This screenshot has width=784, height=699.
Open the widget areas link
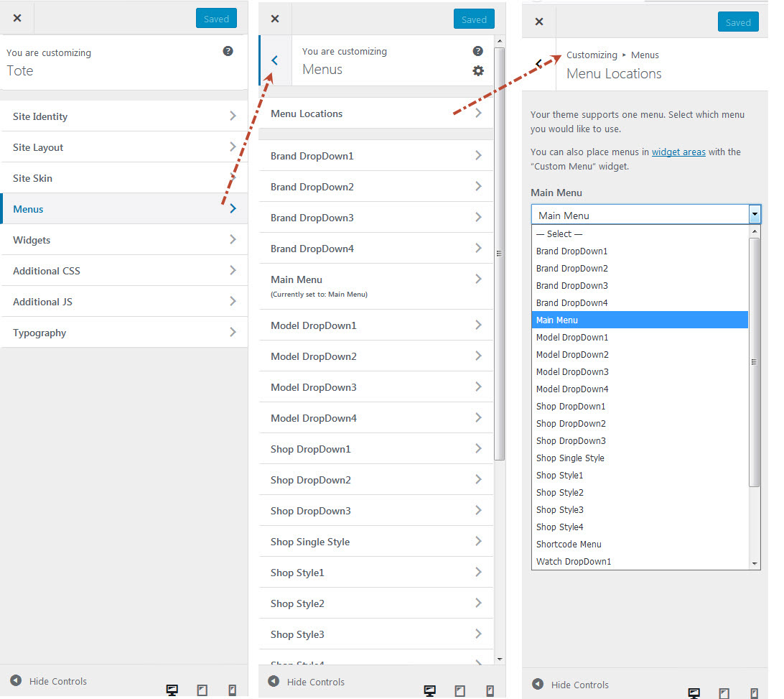(x=678, y=152)
